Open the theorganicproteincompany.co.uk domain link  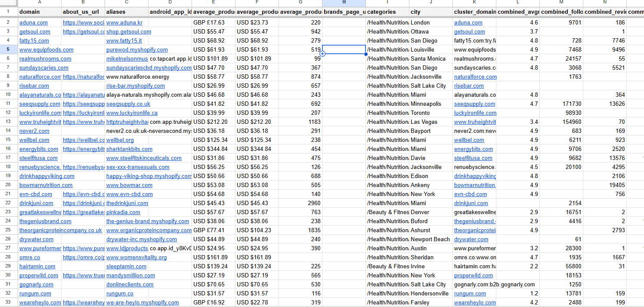coord(61,230)
